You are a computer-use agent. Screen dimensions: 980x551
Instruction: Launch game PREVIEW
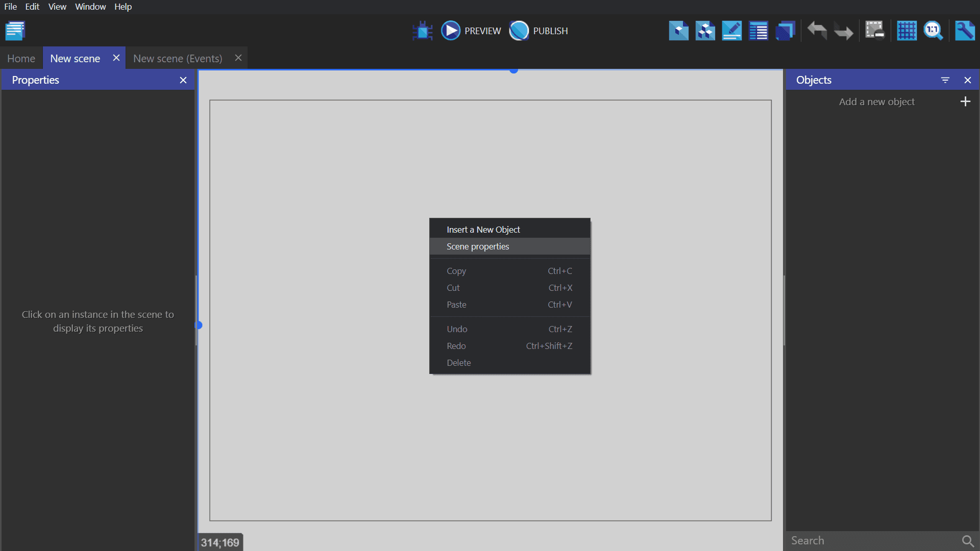[x=471, y=31]
